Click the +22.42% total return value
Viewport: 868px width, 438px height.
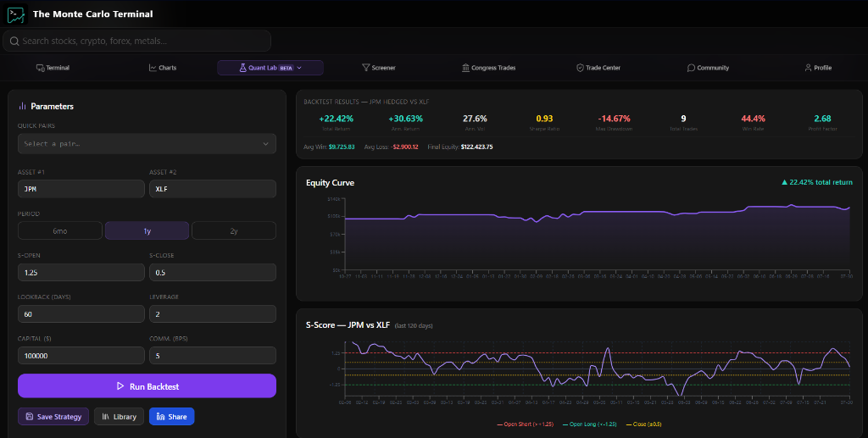click(336, 119)
